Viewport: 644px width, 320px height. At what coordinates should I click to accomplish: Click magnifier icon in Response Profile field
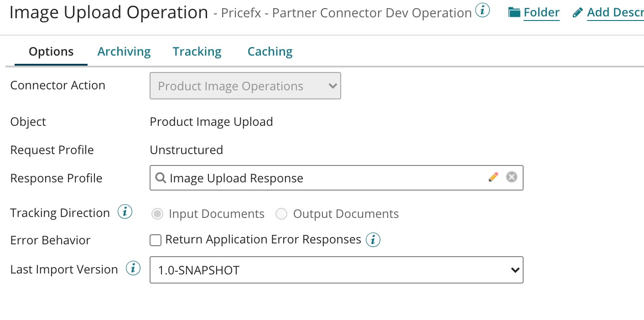(x=160, y=178)
